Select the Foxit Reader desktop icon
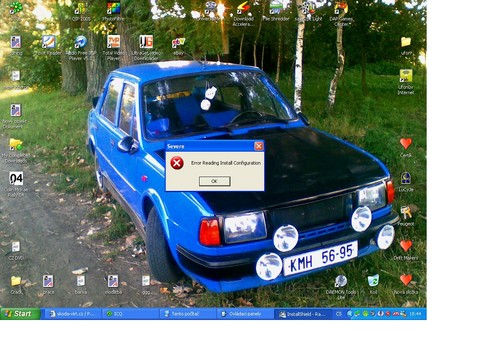This screenshot has height=360, width=480. coord(49,46)
